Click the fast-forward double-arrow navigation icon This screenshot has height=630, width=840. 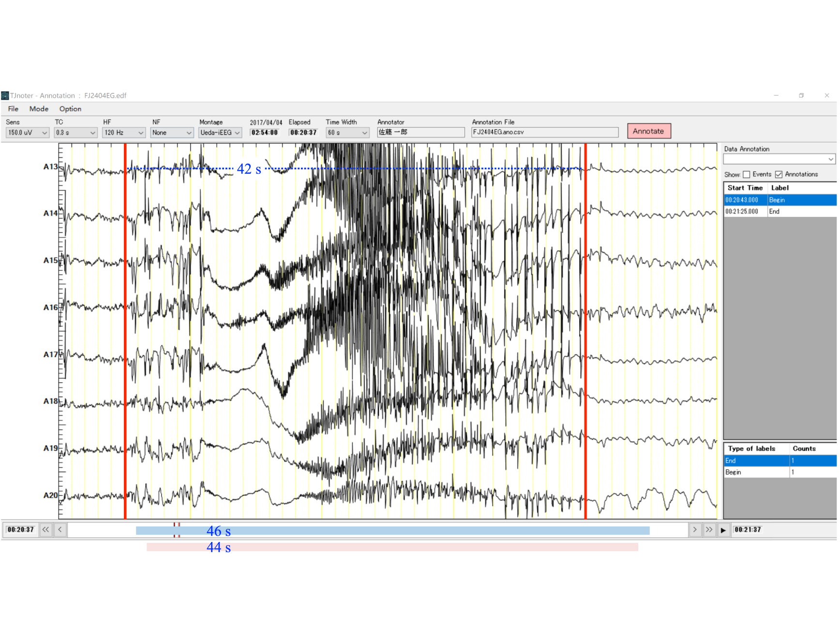tap(709, 530)
